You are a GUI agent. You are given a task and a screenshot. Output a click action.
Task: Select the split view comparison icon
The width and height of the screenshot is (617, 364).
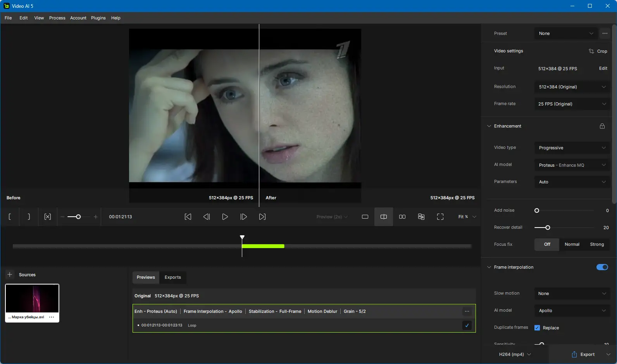pyautogui.click(x=383, y=217)
